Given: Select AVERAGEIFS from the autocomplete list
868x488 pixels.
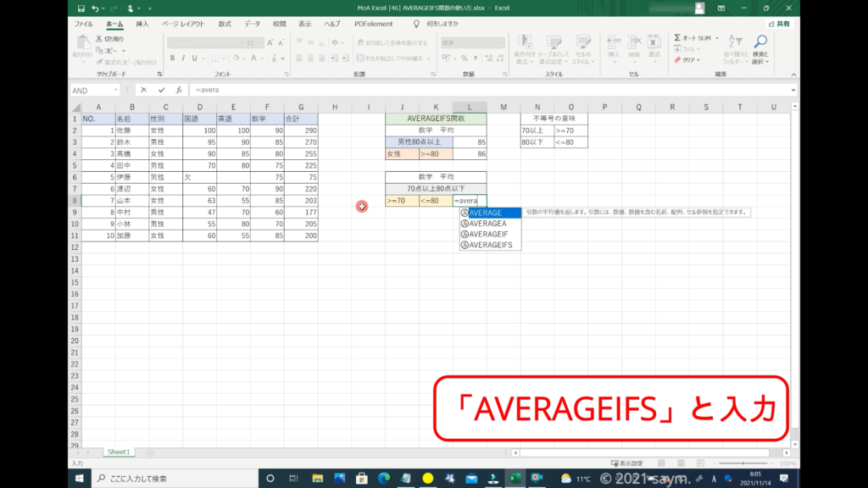Looking at the screenshot, I should click(x=489, y=245).
